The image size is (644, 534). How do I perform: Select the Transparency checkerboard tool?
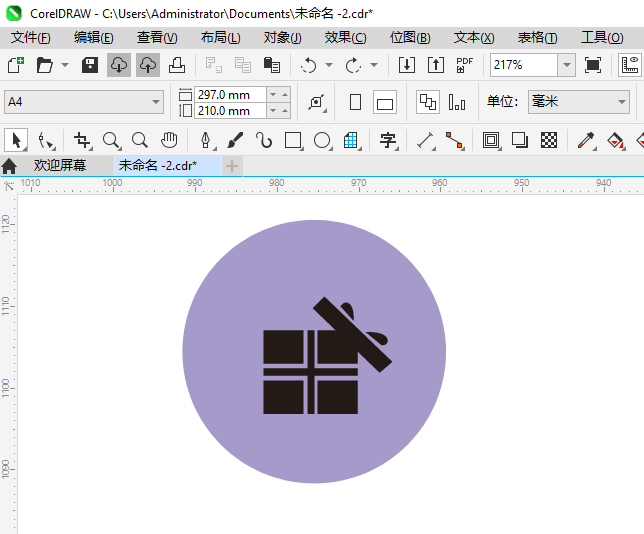[x=549, y=140]
